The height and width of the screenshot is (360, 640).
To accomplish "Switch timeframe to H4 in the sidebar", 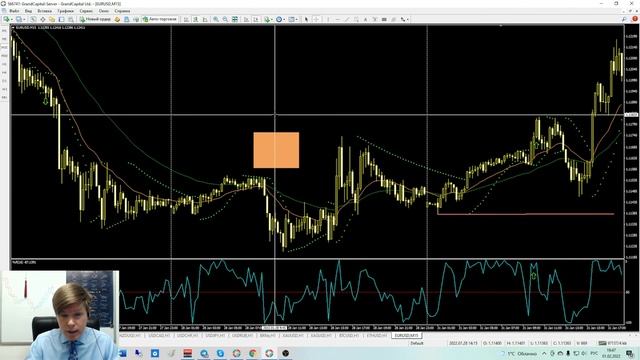I will [4, 72].
